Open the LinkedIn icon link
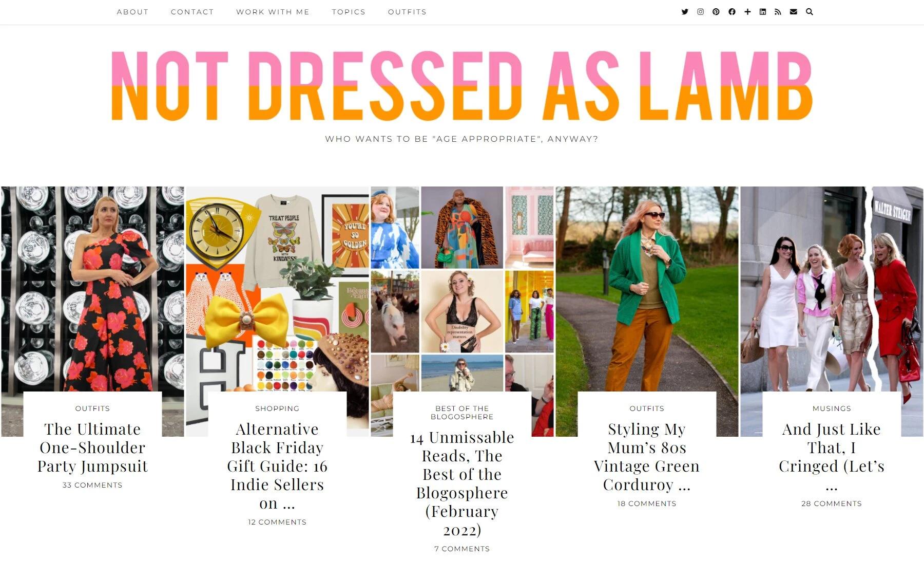Screen dimensions: 924x578 (763, 12)
